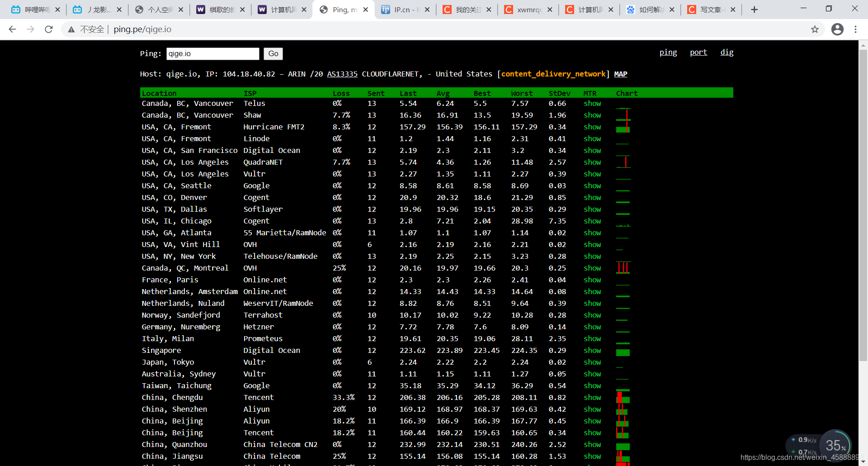The image size is (868, 466).
Task: Click the Loss column header
Action: pos(341,94)
